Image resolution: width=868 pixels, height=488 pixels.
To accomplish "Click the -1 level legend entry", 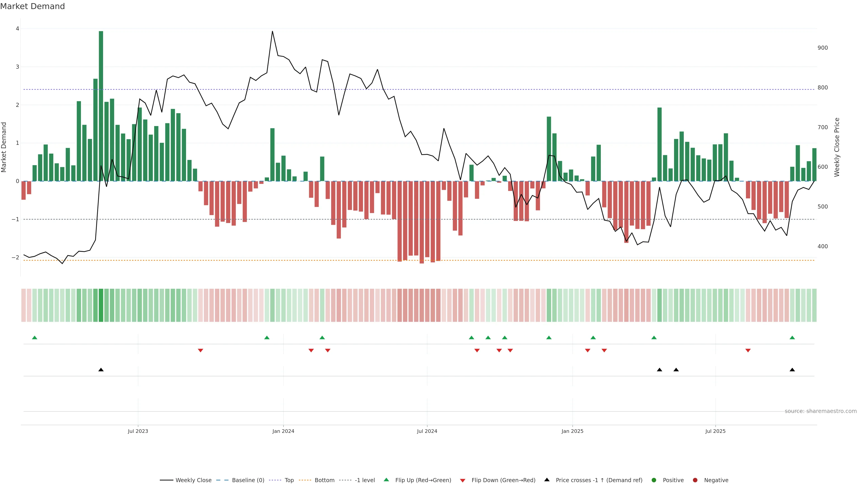I will [x=365, y=480].
